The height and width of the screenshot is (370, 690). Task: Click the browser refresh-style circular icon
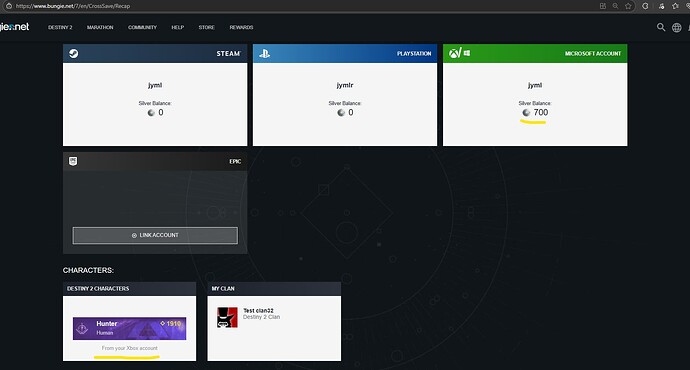point(645,6)
